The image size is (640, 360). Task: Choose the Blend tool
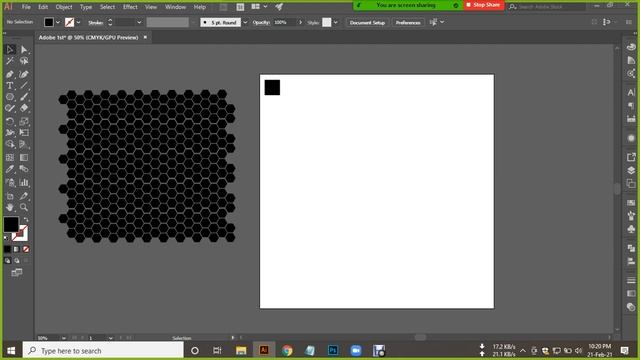(x=24, y=169)
